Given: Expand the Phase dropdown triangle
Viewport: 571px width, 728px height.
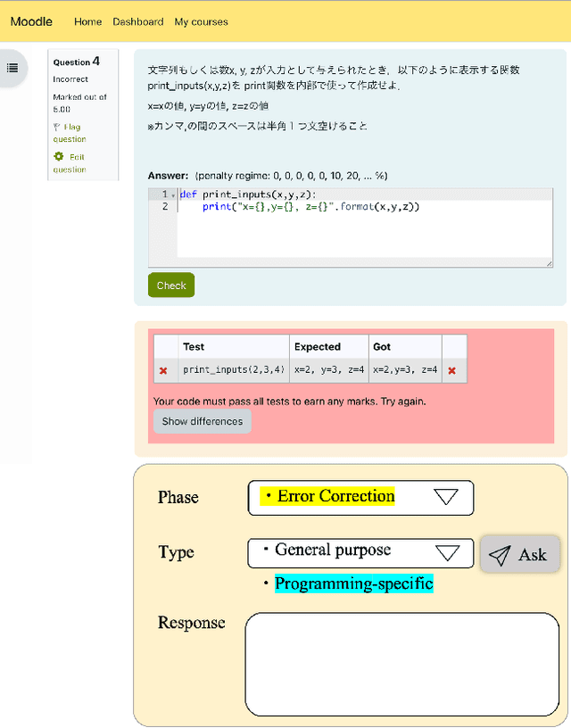Looking at the screenshot, I should tap(446, 497).
